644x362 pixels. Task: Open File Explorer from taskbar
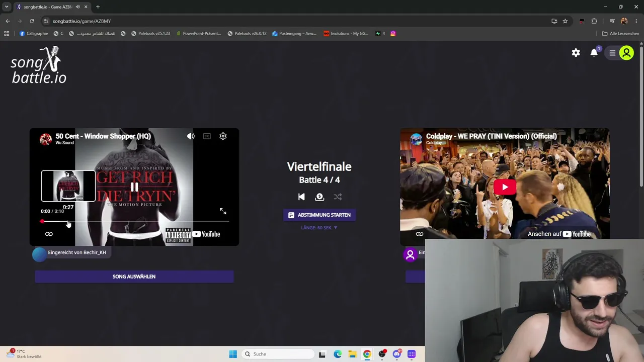[x=352, y=354]
